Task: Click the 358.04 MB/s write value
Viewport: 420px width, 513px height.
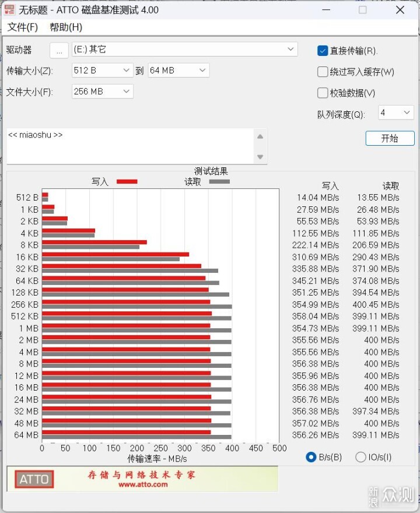Action: click(x=316, y=317)
